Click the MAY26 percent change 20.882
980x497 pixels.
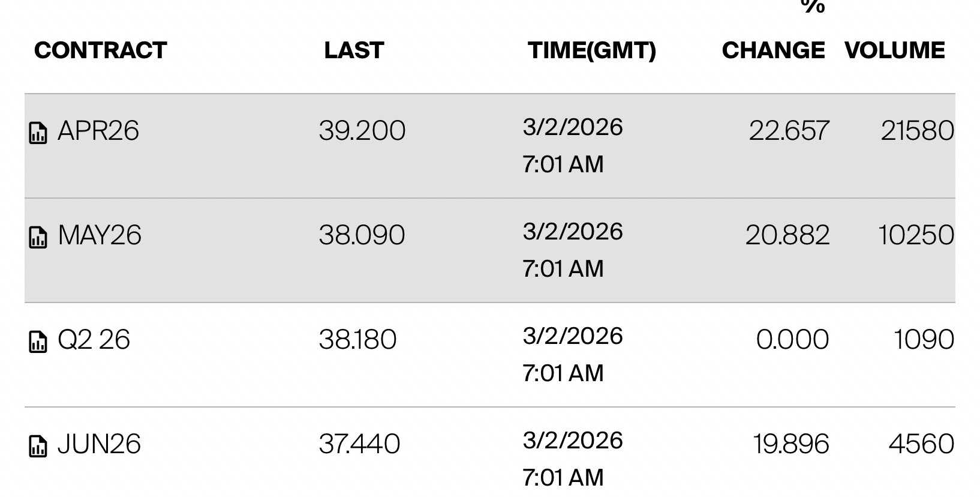[787, 235]
